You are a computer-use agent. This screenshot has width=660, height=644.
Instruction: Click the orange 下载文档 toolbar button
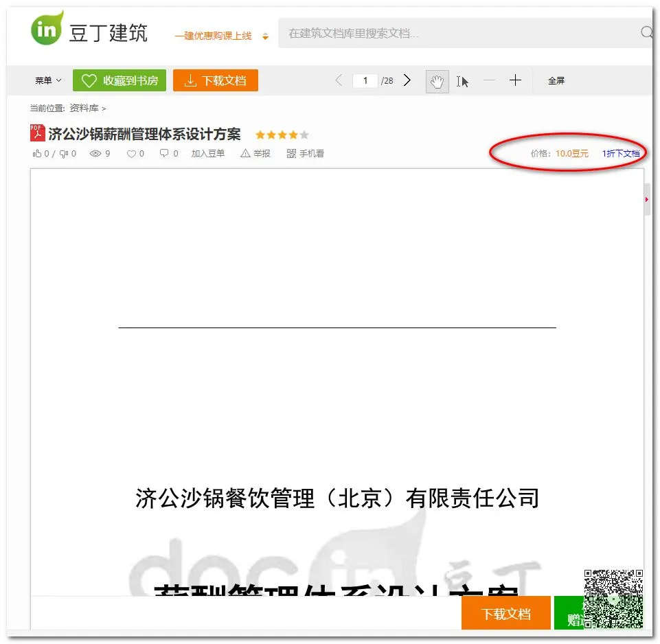pyautogui.click(x=216, y=80)
